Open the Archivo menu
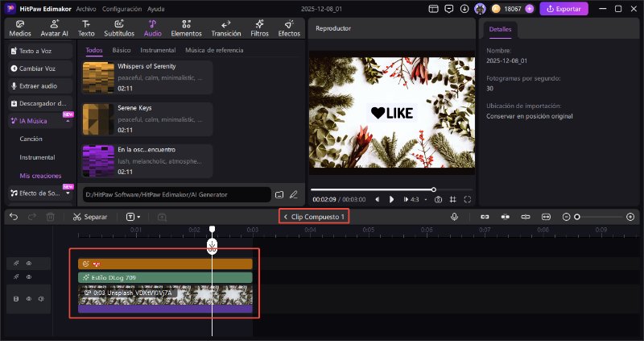Viewport: 644px width, 341px height. [x=86, y=9]
